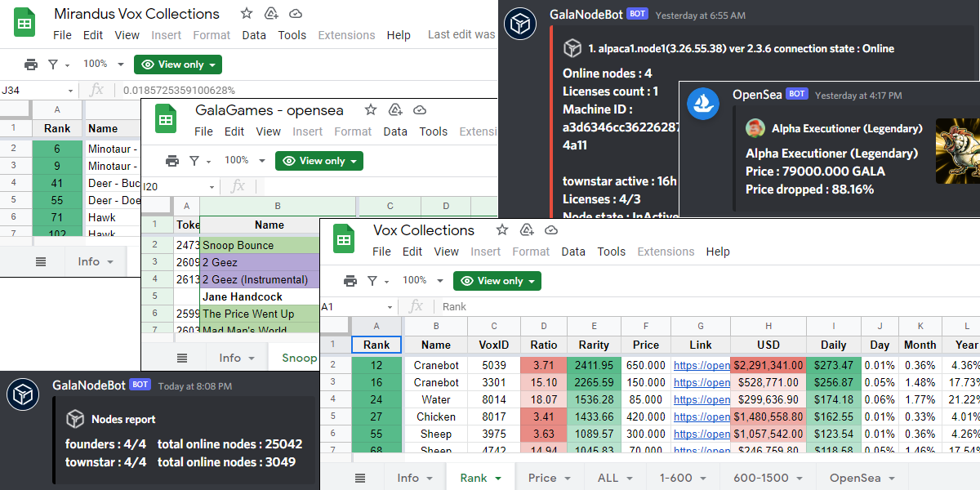This screenshot has height=490, width=980.
Task: Click the GalaNodeBot avatar on the alpaca1.node1 message
Action: point(520,24)
